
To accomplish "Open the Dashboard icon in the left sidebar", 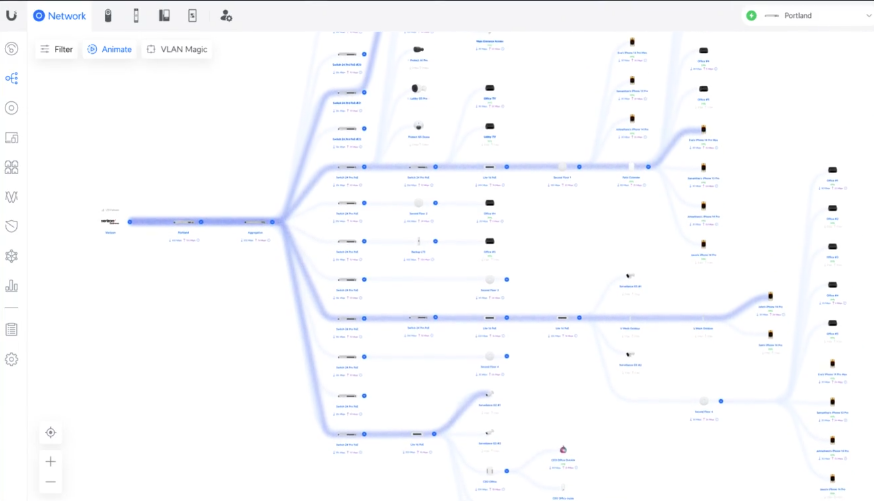I will coord(12,49).
